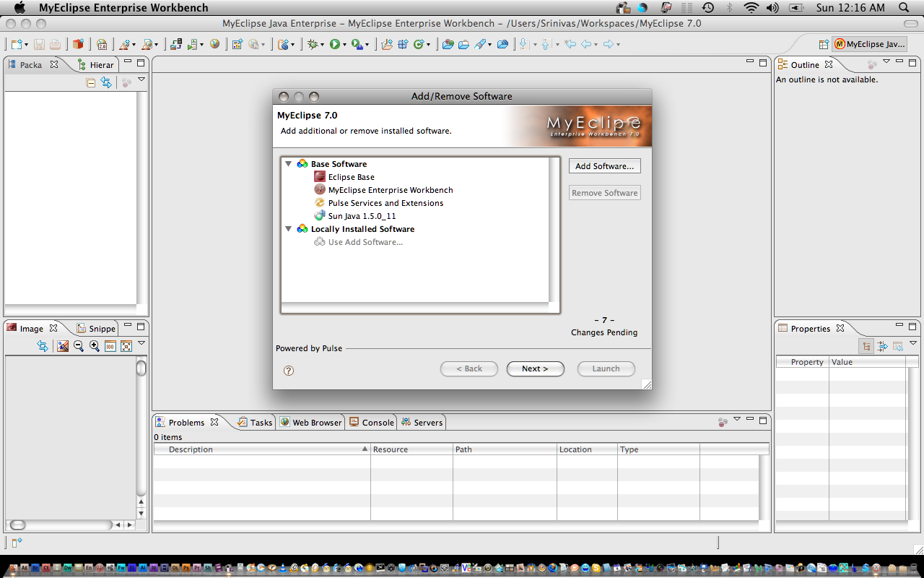
Task: Open the New wizard dropdown arrow
Action: 26,45
